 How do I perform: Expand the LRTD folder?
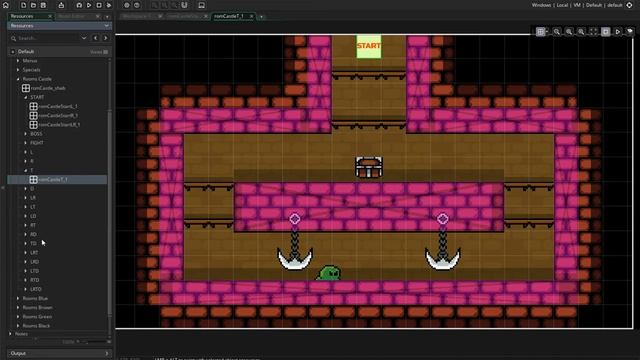click(x=26, y=289)
